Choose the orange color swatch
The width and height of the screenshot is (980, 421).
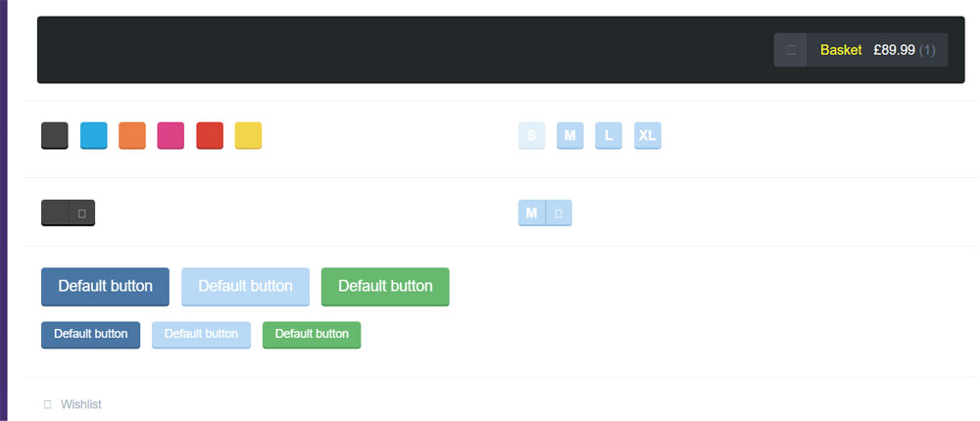click(x=132, y=135)
